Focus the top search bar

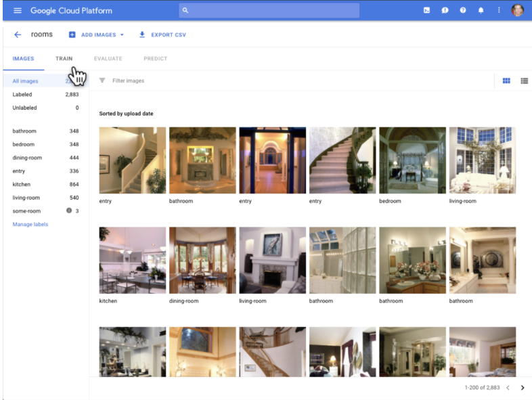(x=269, y=11)
